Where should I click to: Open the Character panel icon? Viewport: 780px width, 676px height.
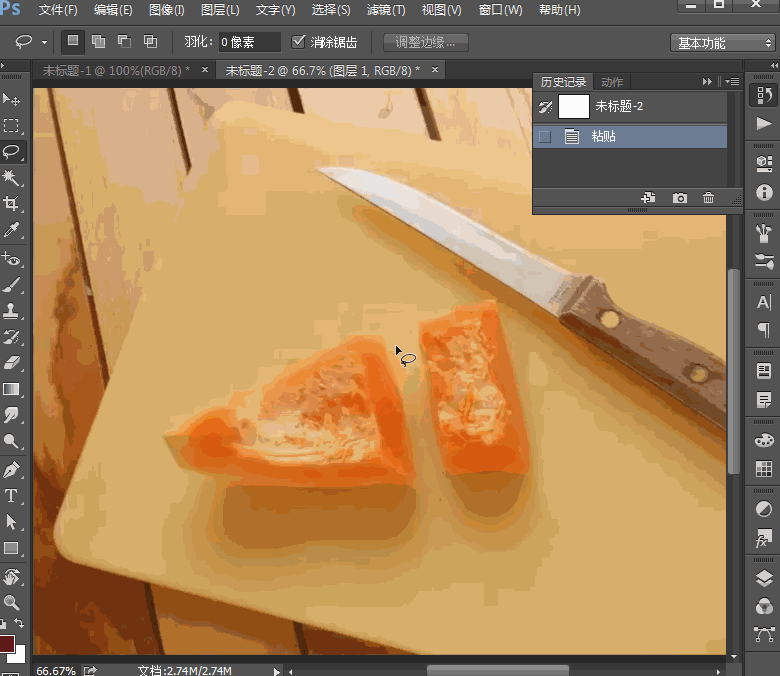764,302
